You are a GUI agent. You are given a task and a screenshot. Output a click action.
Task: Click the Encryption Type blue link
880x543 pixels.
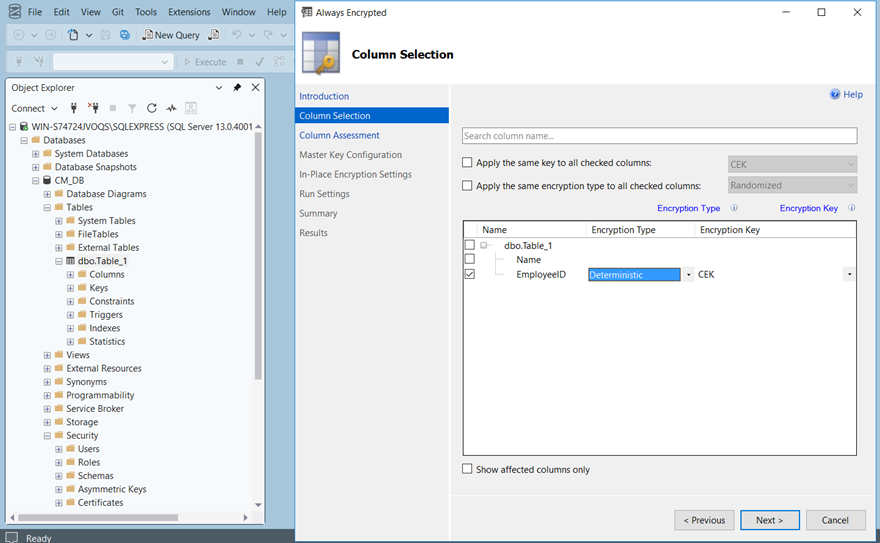tap(688, 208)
